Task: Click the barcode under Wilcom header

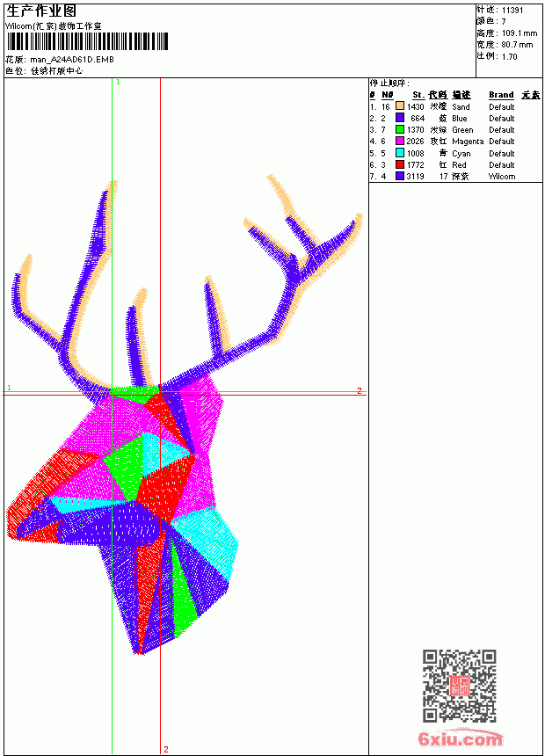Action: click(x=87, y=41)
